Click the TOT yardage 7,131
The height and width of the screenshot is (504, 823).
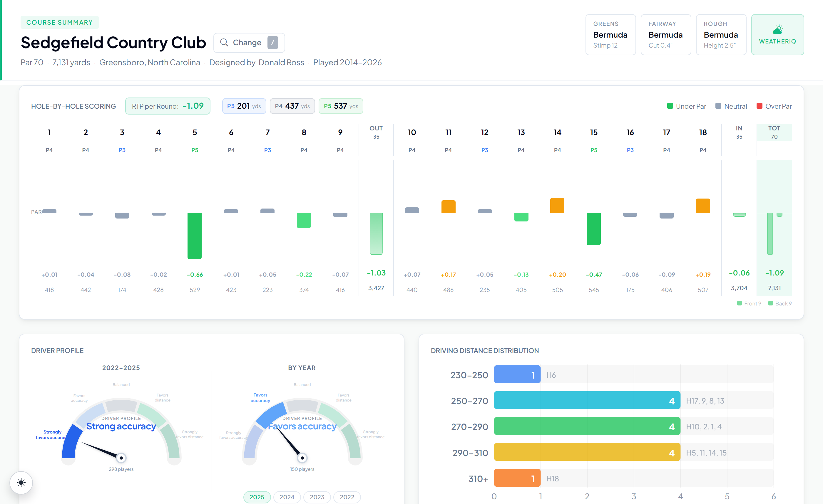[774, 288]
